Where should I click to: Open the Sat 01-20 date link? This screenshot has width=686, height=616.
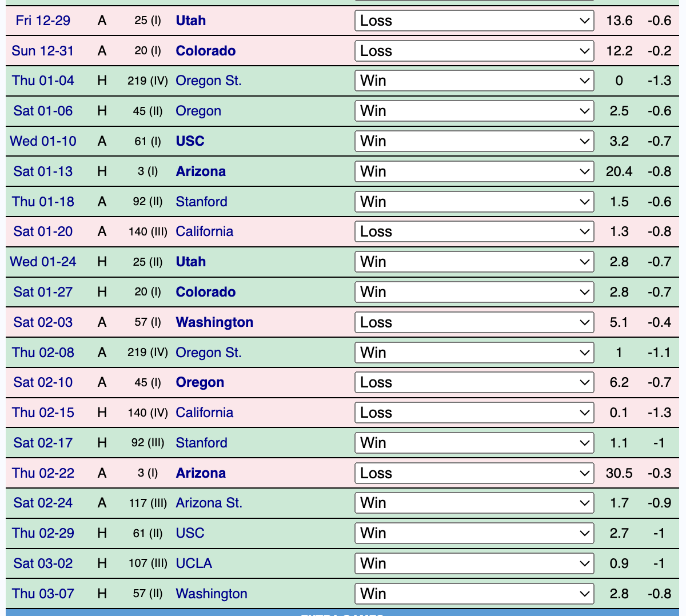click(43, 231)
